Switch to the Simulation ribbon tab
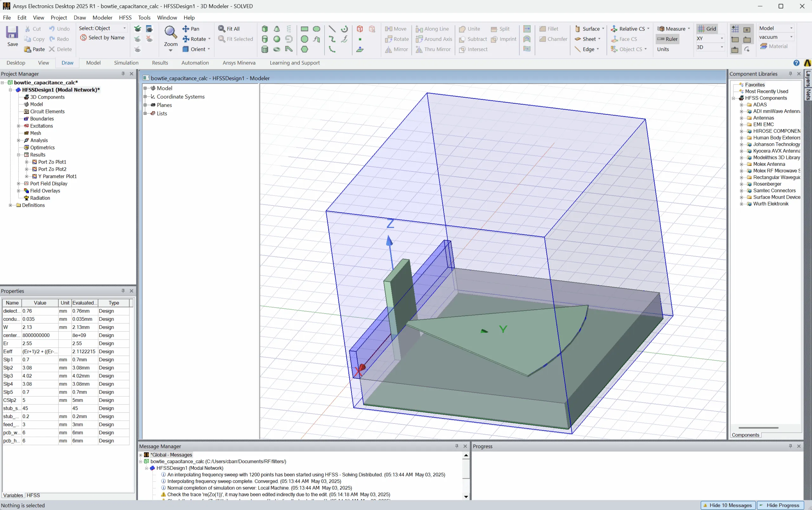This screenshot has height=510, width=812. click(126, 63)
